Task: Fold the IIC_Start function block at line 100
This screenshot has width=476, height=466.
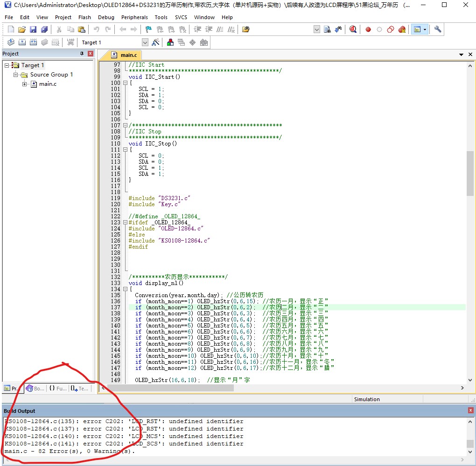Action: pos(125,83)
